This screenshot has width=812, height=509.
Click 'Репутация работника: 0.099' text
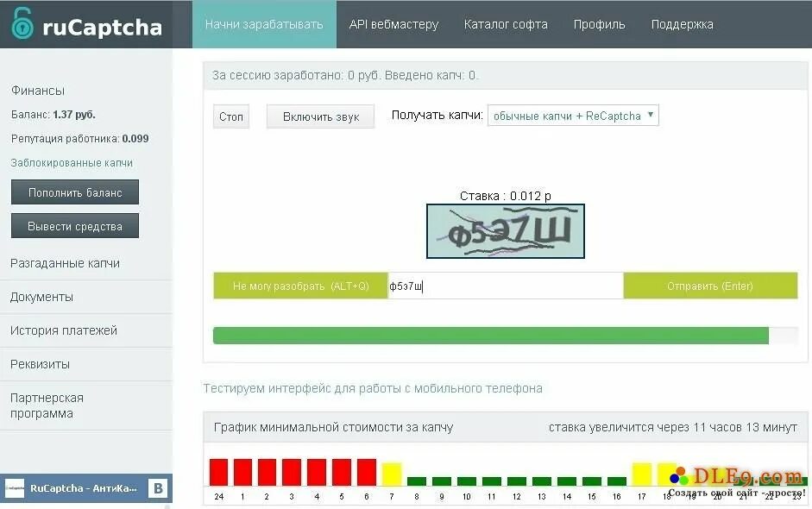pos(79,138)
